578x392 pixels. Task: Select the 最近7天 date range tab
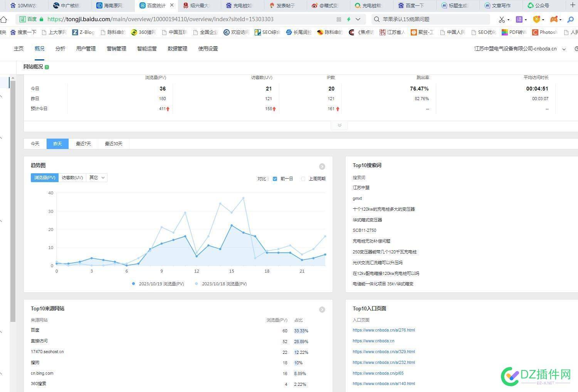[83, 144]
